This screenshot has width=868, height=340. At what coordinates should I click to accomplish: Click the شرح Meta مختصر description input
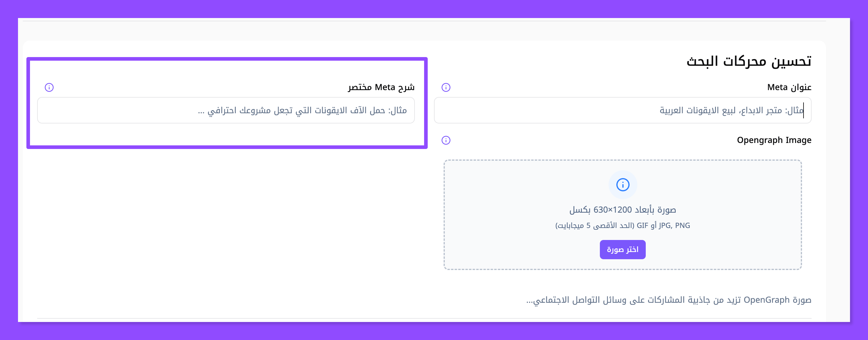(226, 110)
